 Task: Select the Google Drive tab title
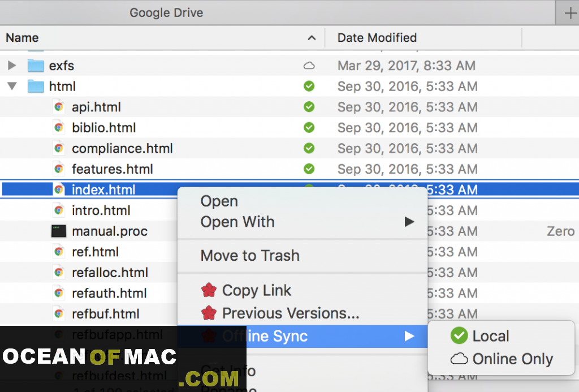tap(166, 13)
